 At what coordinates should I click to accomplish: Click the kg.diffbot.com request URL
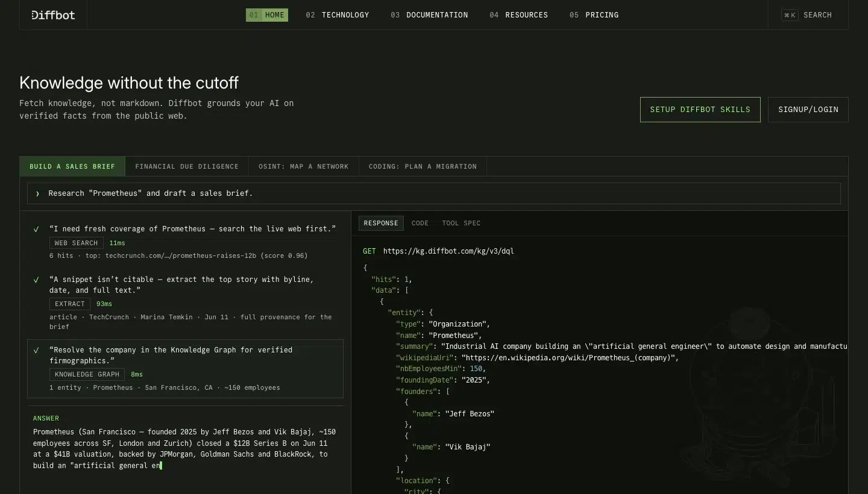pyautogui.click(x=448, y=251)
